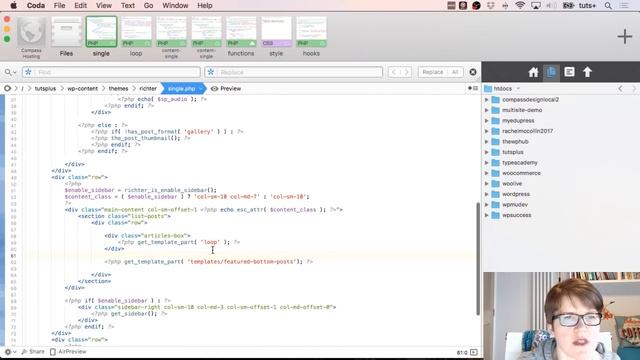
Task: Expand the tutsplus folder
Action: (487, 152)
